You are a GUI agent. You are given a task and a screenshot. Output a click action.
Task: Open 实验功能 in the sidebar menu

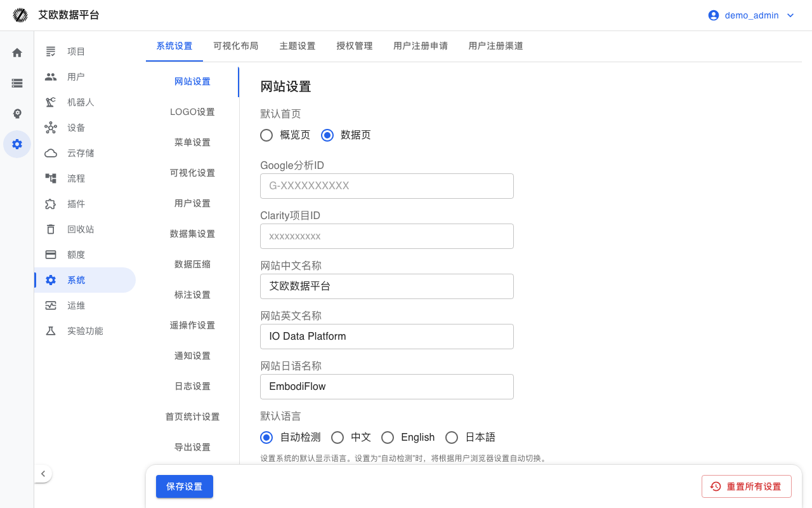[85, 331]
